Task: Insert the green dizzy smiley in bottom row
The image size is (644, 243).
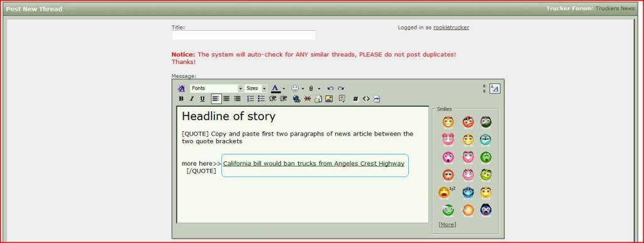Action: tap(448, 210)
